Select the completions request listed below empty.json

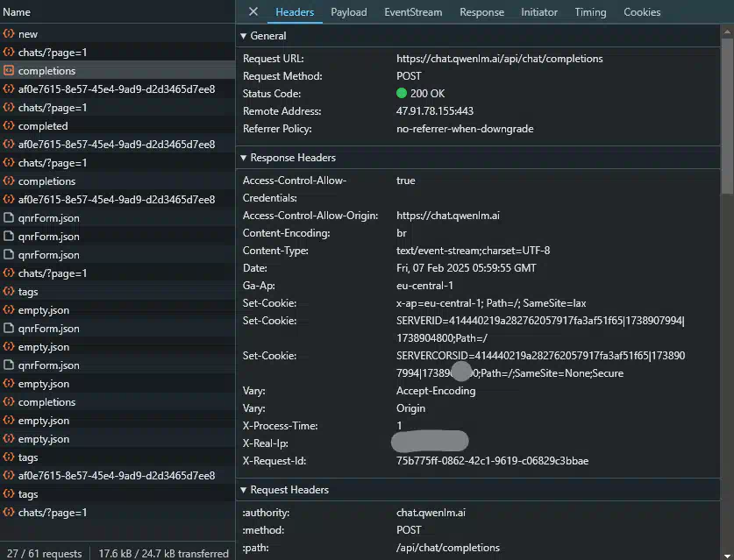pyautogui.click(x=118, y=402)
